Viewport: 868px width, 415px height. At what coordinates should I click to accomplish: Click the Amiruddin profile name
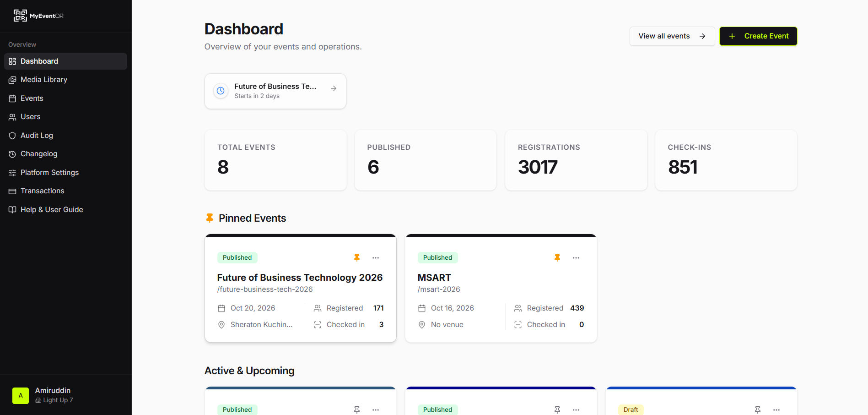coord(53,390)
